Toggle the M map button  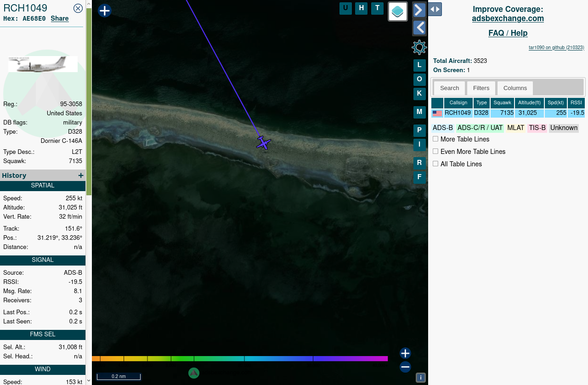click(x=419, y=112)
